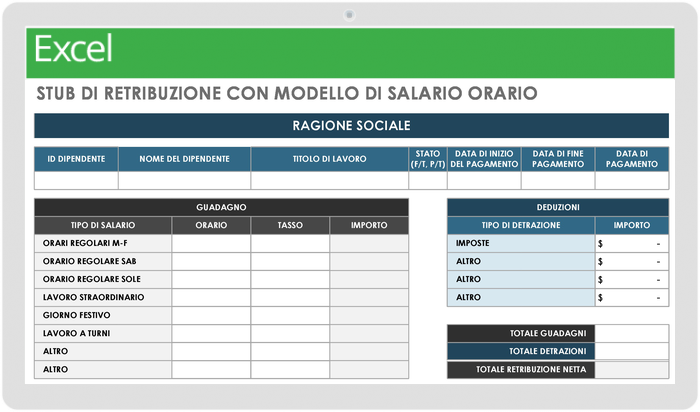The width and height of the screenshot is (700, 412).
Task: Select the IMPORTO header in GUADAGNO table
Action: pyautogui.click(x=369, y=225)
